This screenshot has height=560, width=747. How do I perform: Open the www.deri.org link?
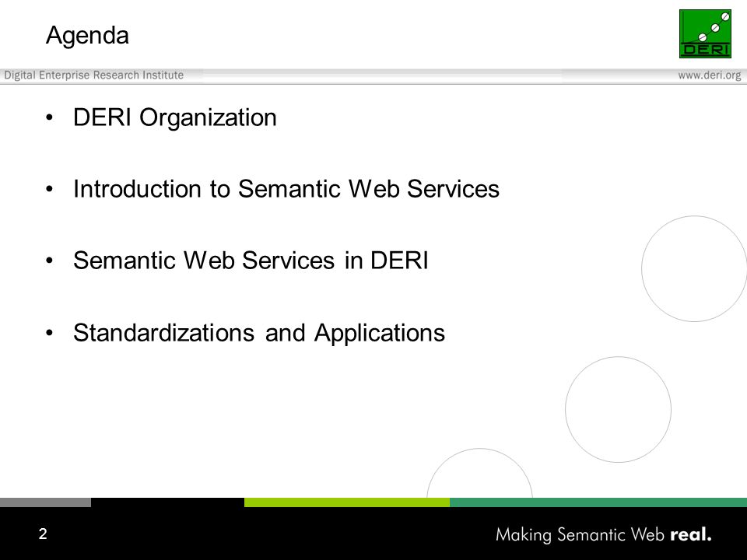pyautogui.click(x=710, y=75)
